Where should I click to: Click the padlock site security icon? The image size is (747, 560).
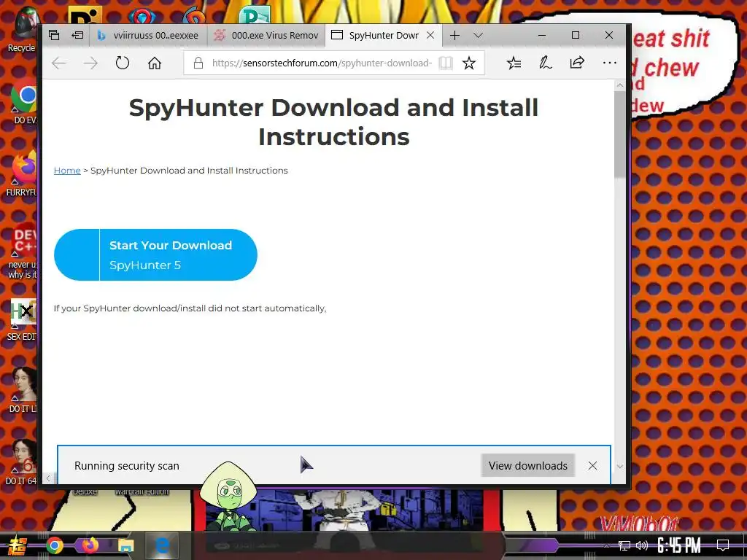tap(198, 63)
